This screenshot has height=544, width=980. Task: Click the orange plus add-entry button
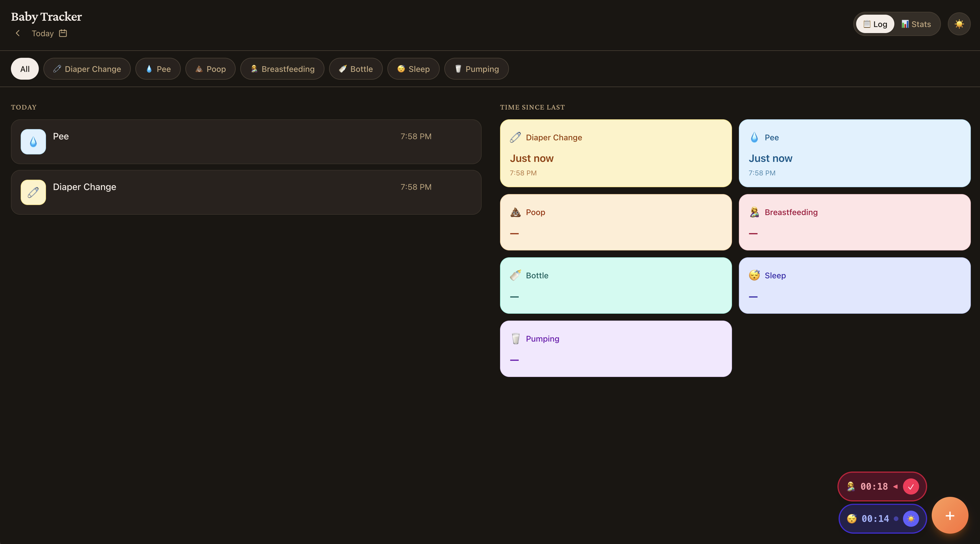(x=950, y=516)
